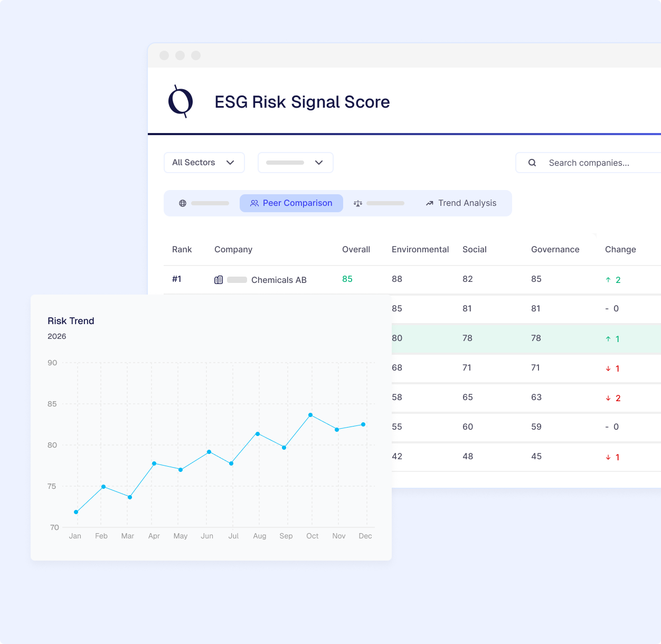Click the balance scale icon tab
This screenshot has height=644, width=661.
point(358,203)
